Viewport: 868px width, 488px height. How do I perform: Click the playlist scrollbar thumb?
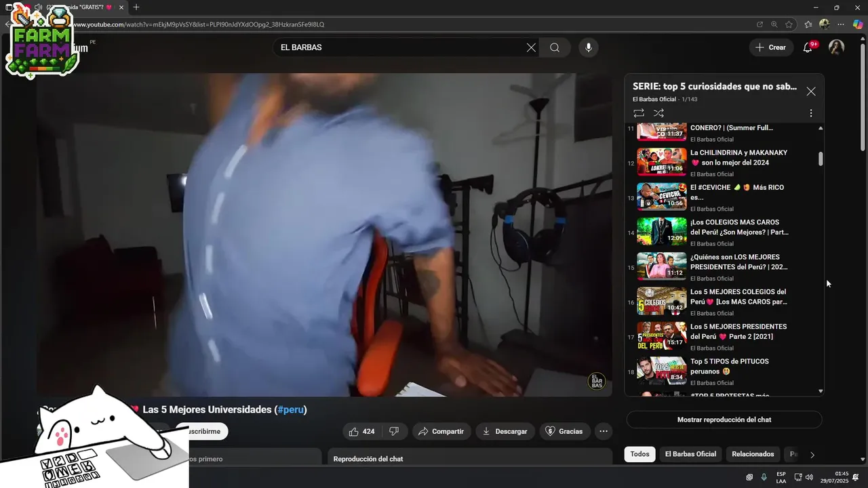821,159
